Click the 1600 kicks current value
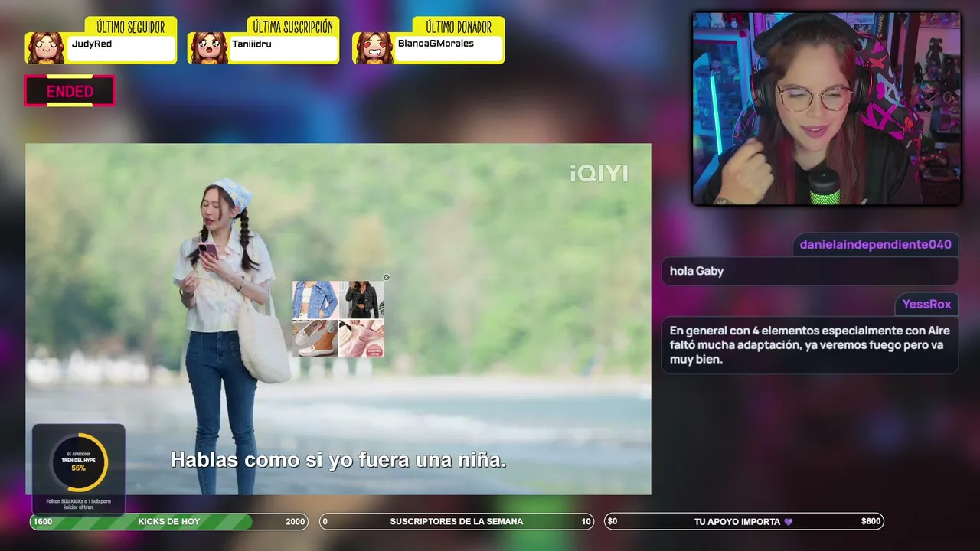This screenshot has height=551, width=980. pos(43,522)
